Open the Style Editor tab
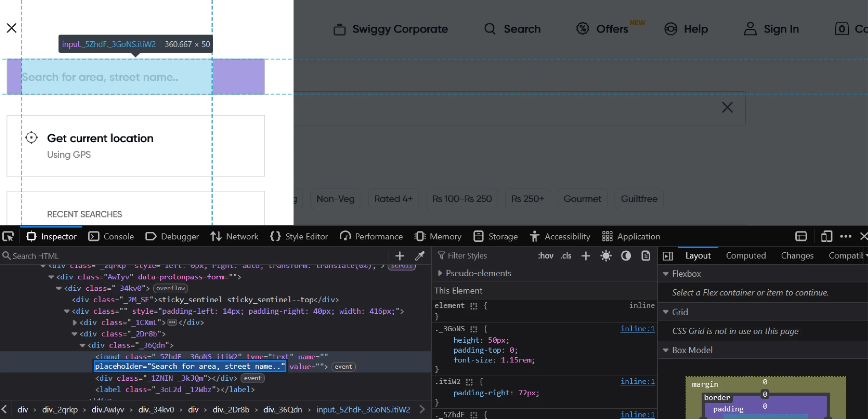This screenshot has width=868, height=419. (299, 236)
